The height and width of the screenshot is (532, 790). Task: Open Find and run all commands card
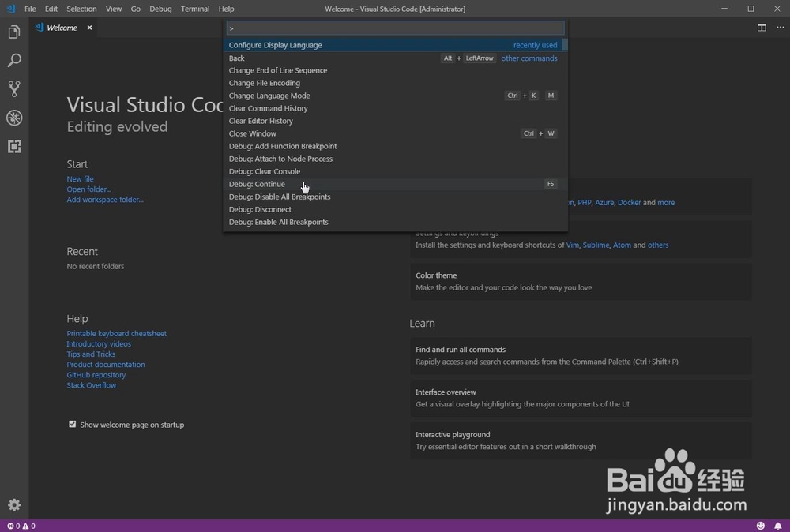click(x=581, y=355)
